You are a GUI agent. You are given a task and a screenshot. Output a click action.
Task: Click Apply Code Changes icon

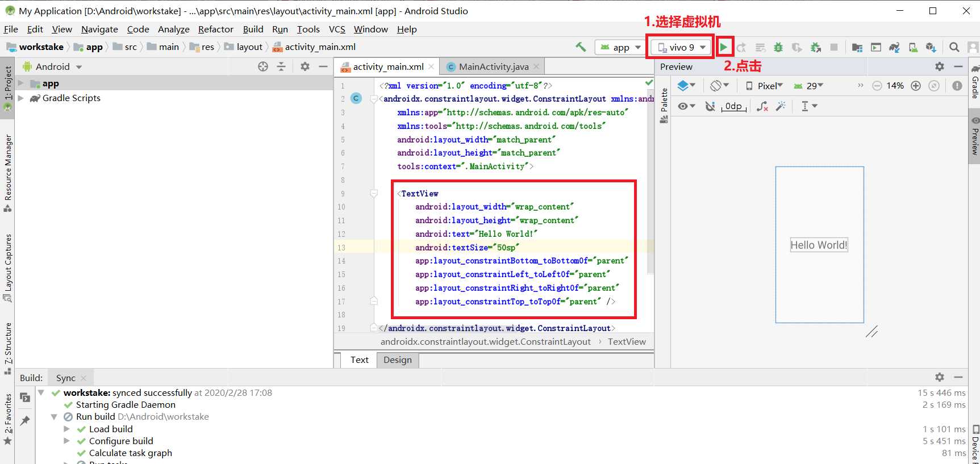[x=760, y=47]
